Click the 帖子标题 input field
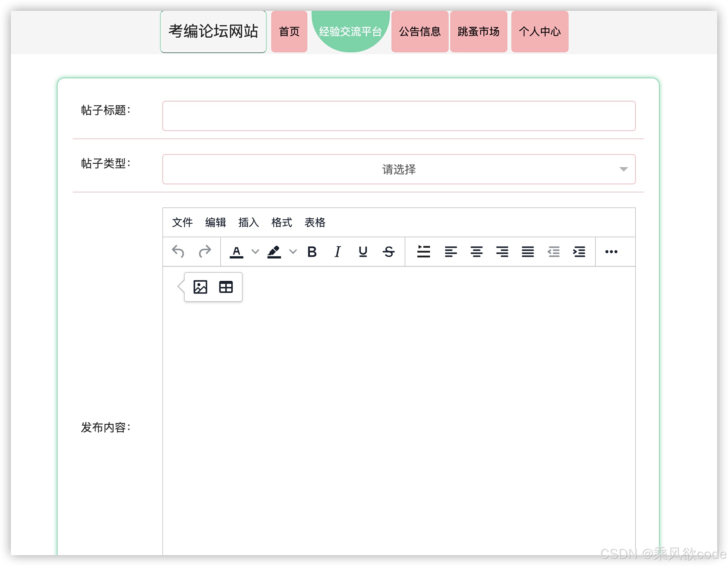Viewport: 728px width, 566px height. pos(399,116)
